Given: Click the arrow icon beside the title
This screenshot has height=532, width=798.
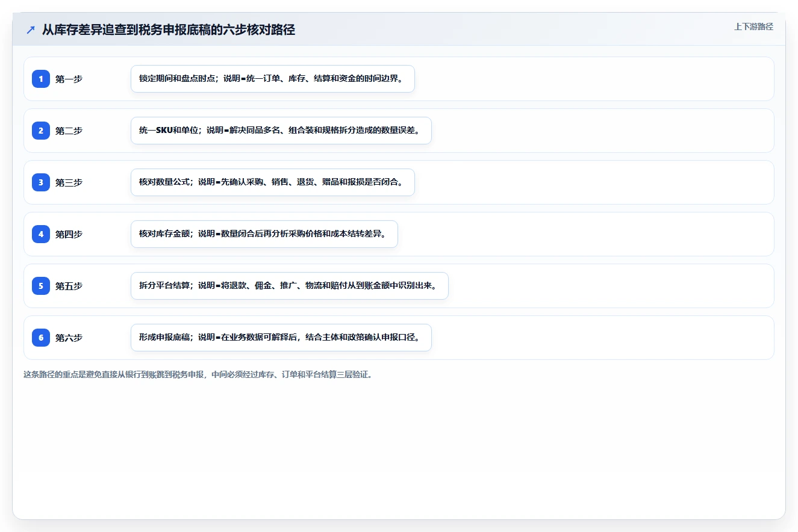Looking at the screenshot, I should coord(31,29).
